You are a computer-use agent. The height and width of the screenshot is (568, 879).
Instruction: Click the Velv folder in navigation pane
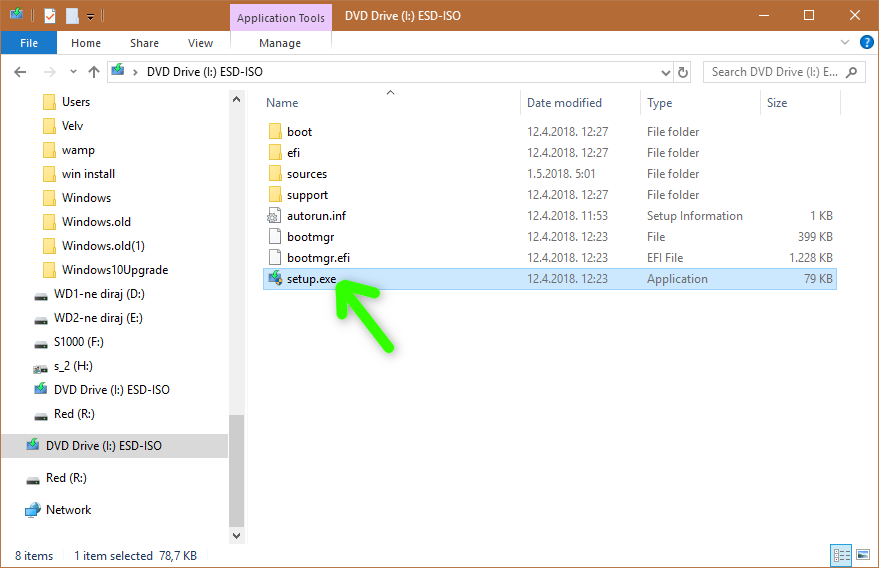click(72, 126)
